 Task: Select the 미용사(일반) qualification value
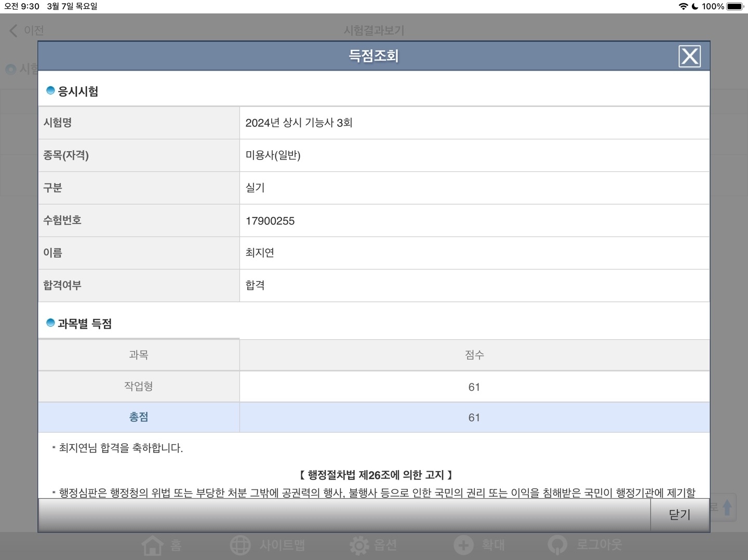pos(273,155)
